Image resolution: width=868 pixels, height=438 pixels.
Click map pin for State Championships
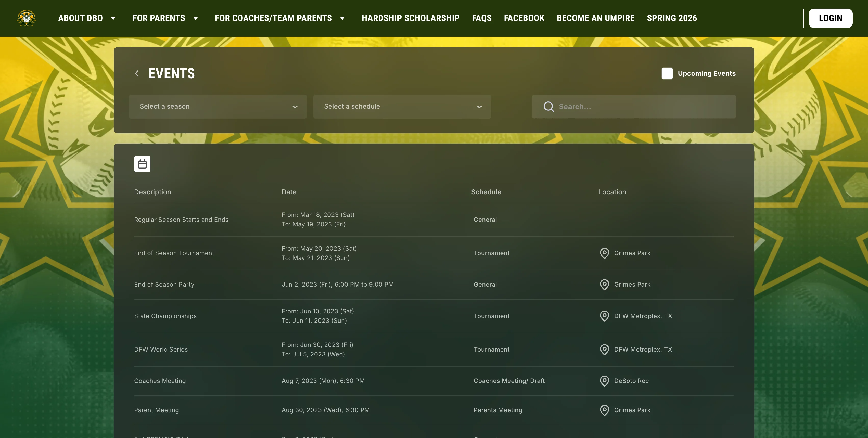pos(605,316)
